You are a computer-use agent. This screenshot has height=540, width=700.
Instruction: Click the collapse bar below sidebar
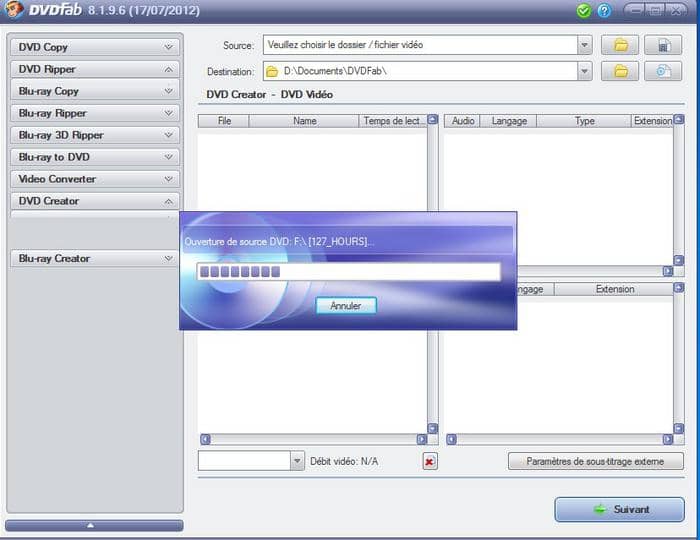[94, 525]
